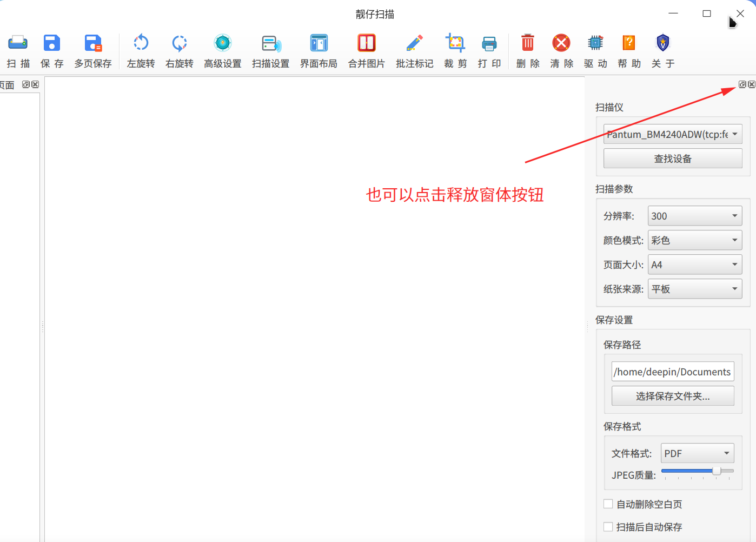Viewport: 756px width, 542px height.
Task: Open 多页保存 multi-page save
Action: (93, 43)
